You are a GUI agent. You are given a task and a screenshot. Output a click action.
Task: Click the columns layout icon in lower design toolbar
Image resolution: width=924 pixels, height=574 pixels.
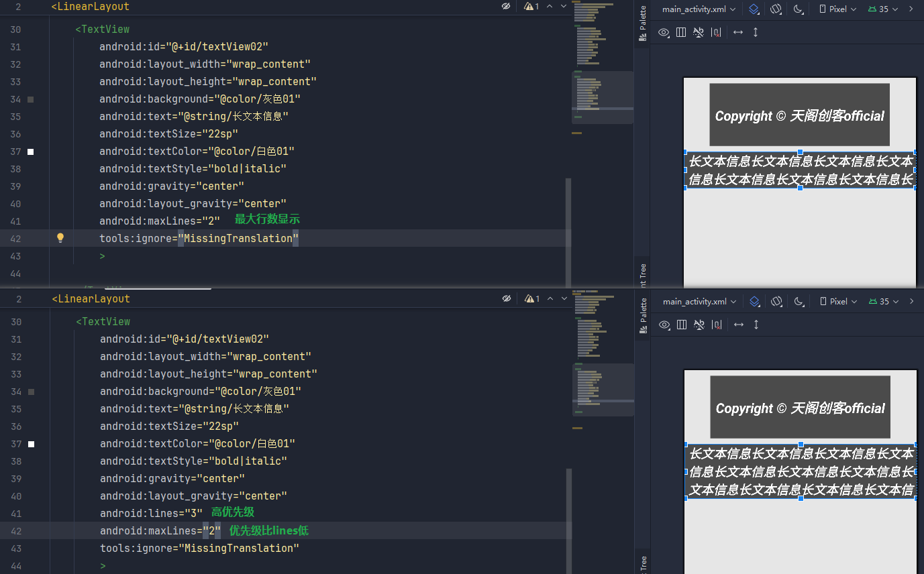tap(682, 325)
